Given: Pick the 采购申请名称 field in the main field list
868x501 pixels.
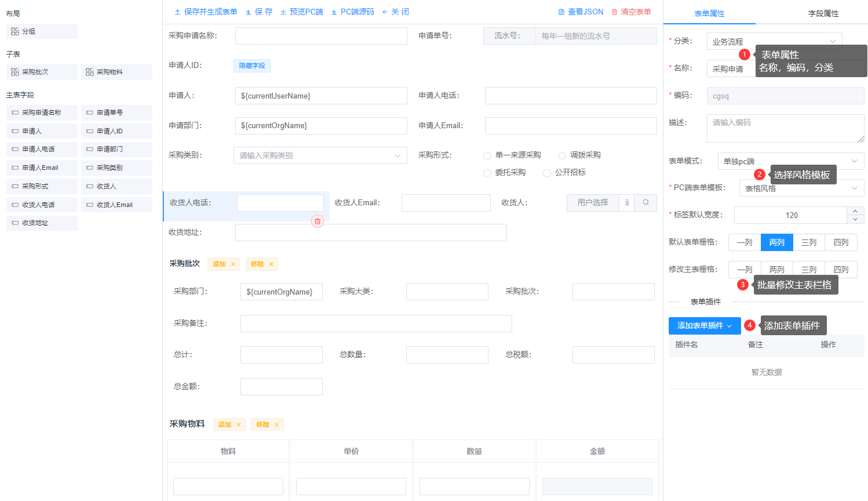Looking at the screenshot, I should 42,112.
